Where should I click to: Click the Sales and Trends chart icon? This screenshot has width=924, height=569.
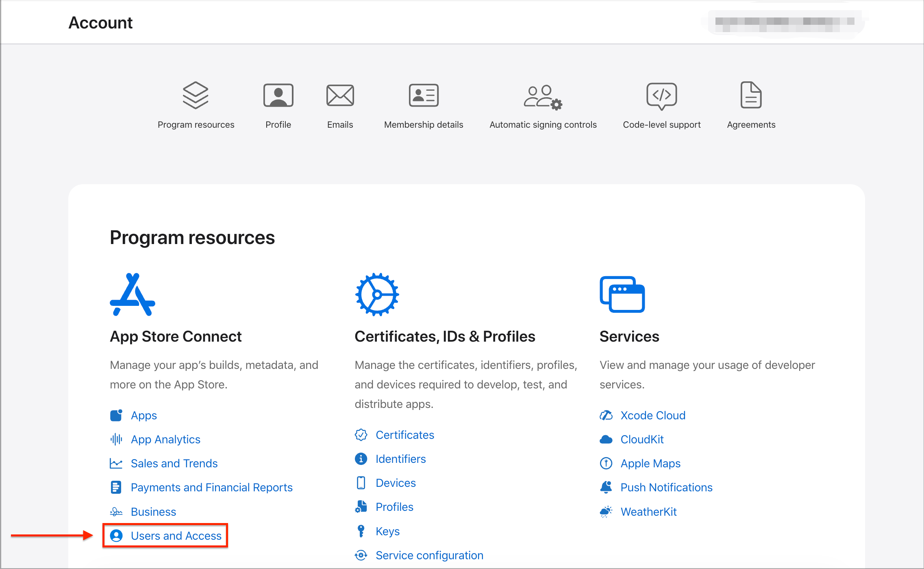116,463
